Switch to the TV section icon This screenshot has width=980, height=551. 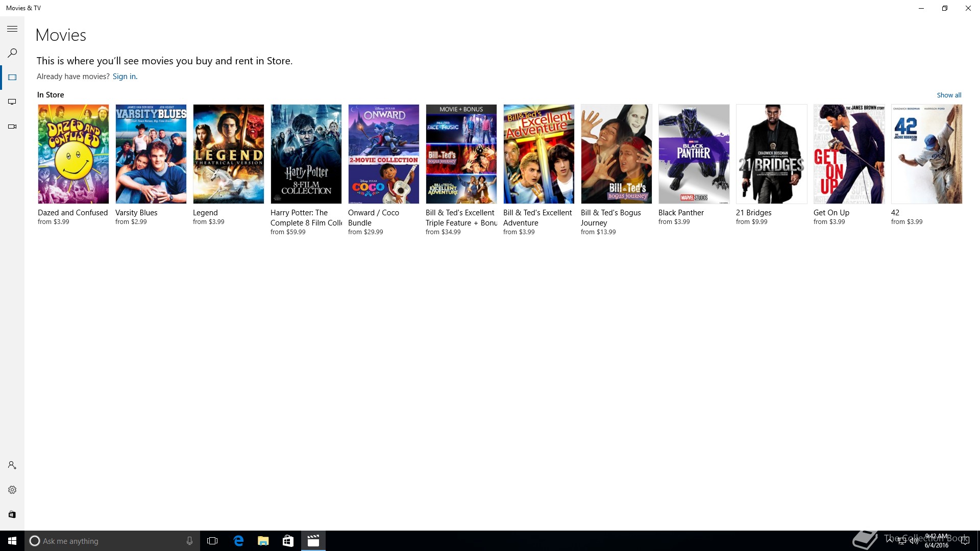click(12, 102)
